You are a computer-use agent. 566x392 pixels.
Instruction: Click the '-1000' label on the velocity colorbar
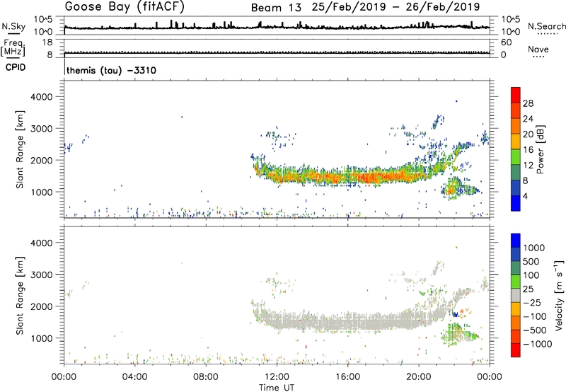click(538, 344)
